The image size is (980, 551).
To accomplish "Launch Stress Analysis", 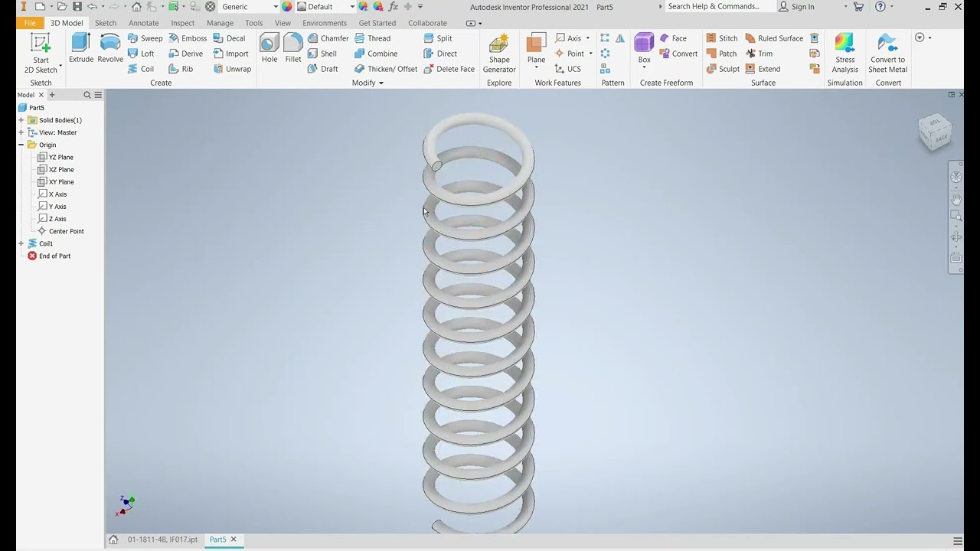I will click(845, 54).
